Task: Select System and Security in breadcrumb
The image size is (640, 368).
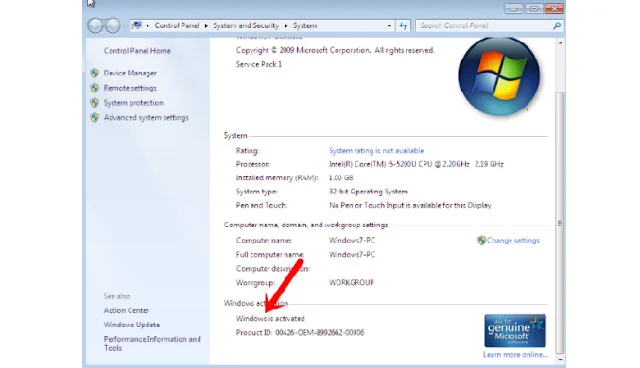Action: click(246, 25)
